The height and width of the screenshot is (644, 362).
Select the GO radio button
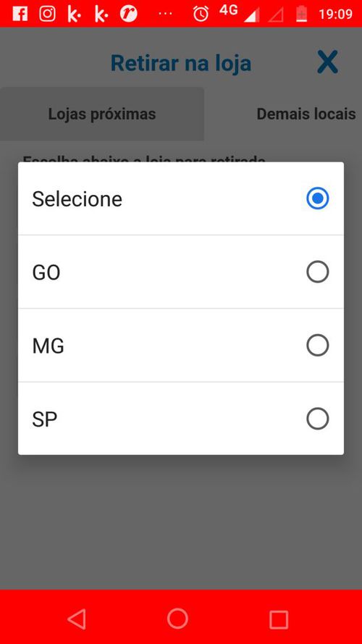click(318, 272)
